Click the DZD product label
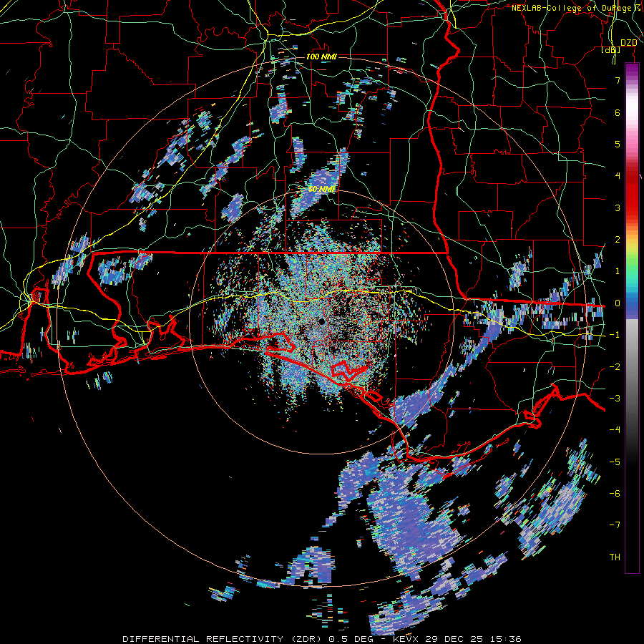The width and height of the screenshot is (644, 644). [x=628, y=43]
